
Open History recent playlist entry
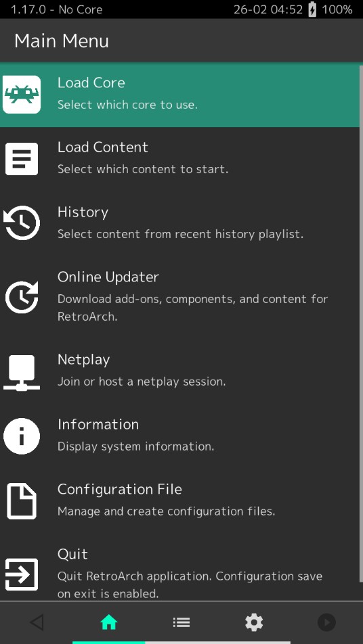(180, 223)
